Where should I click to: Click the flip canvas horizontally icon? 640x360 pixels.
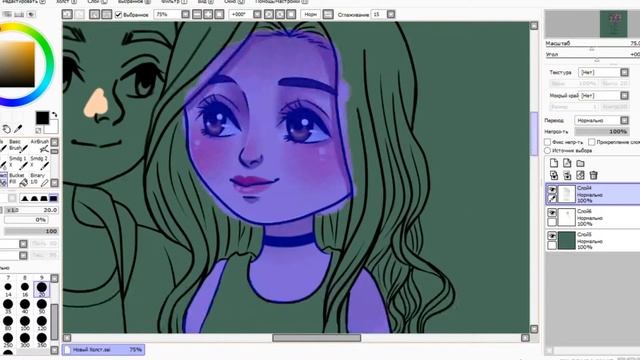328,14
